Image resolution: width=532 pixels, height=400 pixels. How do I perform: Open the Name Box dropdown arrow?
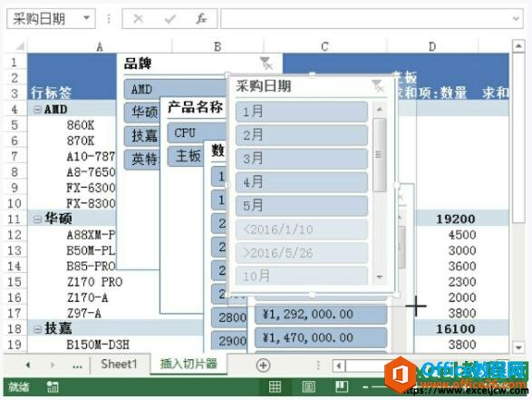coord(86,17)
